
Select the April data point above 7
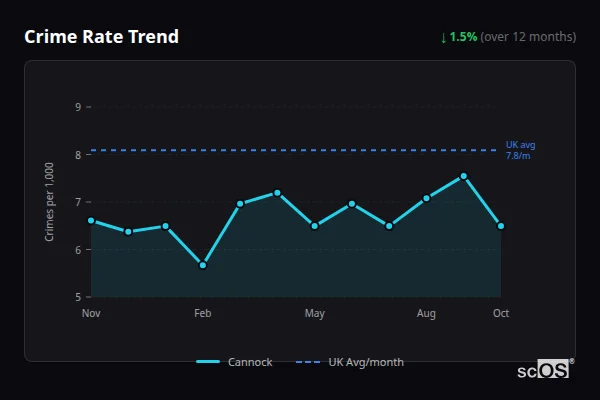[x=277, y=193]
